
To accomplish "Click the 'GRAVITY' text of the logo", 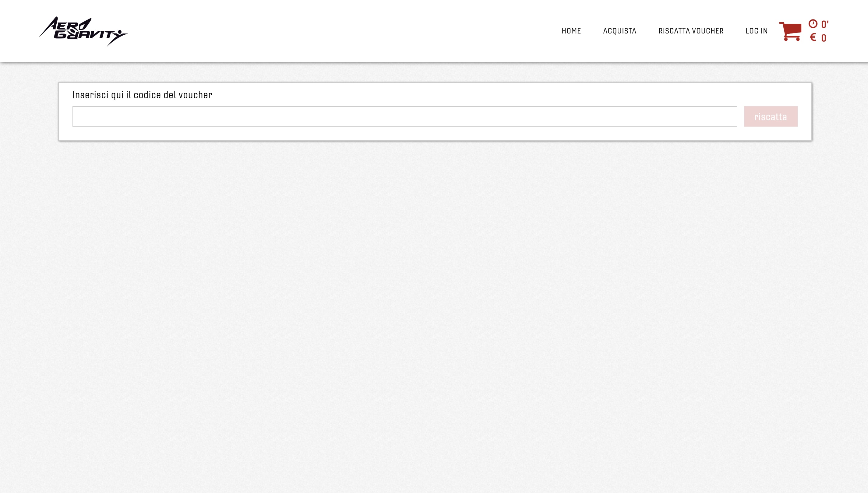I will (85, 35).
